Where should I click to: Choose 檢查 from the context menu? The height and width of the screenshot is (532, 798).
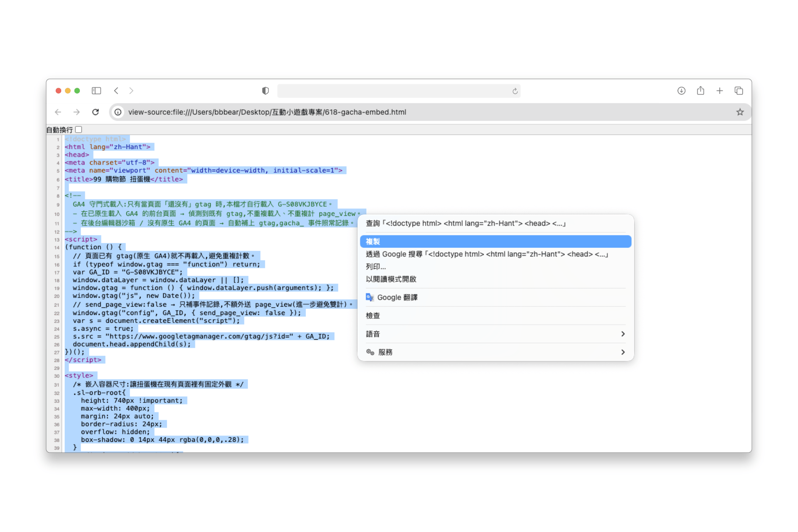coord(495,315)
